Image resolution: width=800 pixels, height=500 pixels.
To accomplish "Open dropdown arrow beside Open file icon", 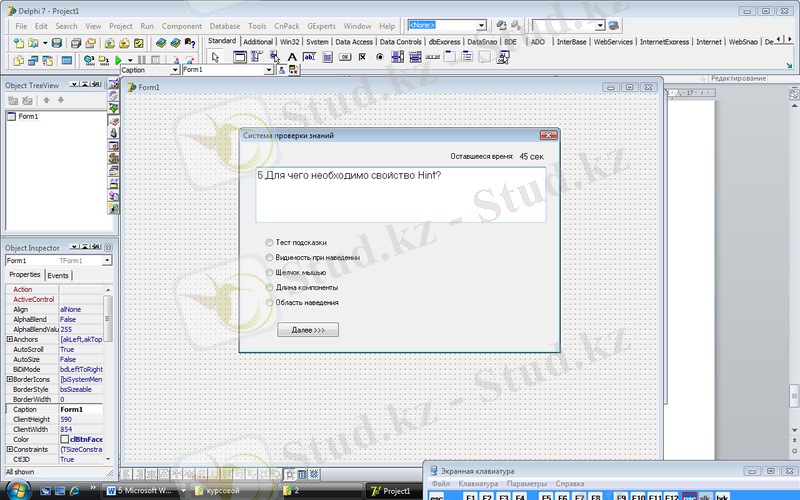I will pyautogui.click(x=45, y=43).
